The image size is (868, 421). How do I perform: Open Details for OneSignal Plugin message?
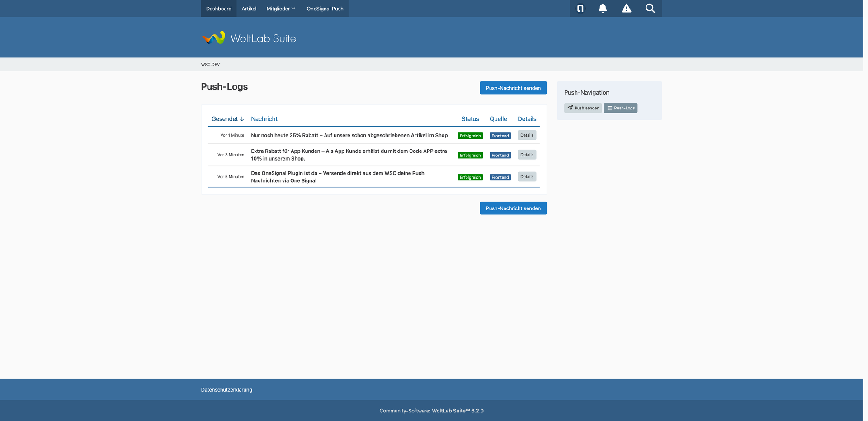click(x=527, y=177)
